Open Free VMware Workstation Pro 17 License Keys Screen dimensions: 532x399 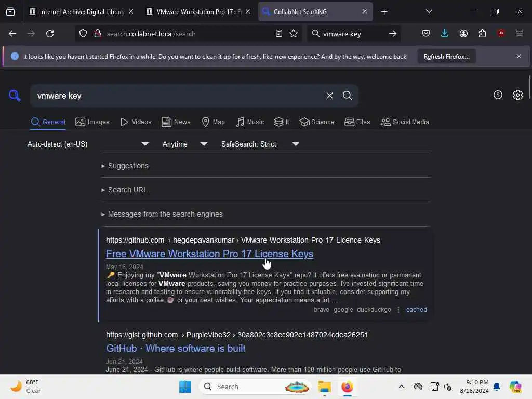click(x=209, y=254)
